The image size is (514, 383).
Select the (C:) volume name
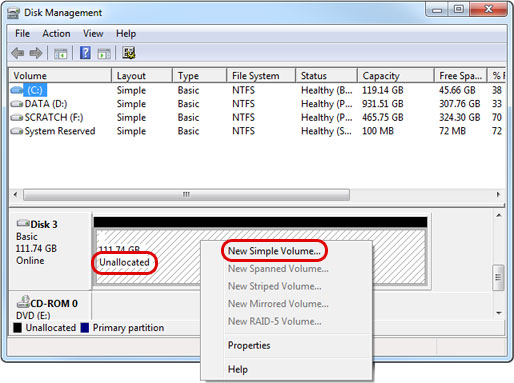coord(35,90)
